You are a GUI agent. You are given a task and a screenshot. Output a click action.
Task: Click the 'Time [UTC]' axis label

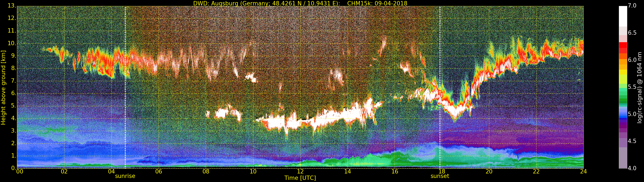[300, 178]
